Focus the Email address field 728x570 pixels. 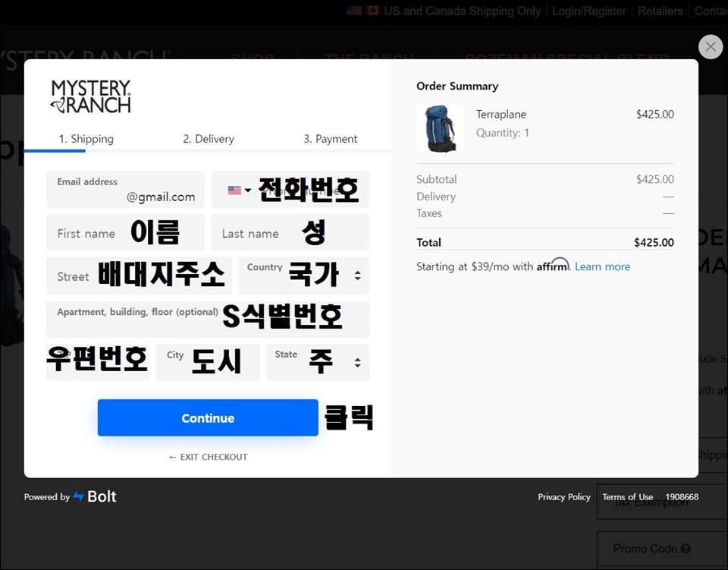125,189
